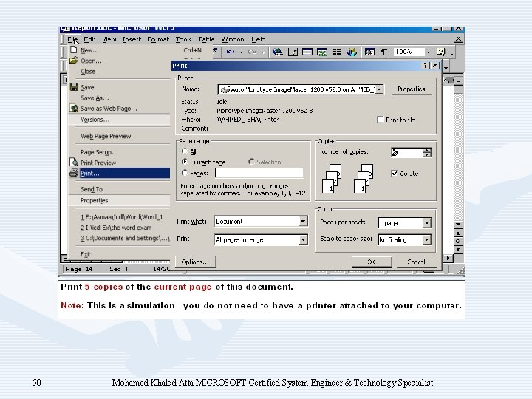Image resolution: width=532 pixels, height=399 pixels.
Task: Open the Table menu
Action: pyautogui.click(x=206, y=39)
